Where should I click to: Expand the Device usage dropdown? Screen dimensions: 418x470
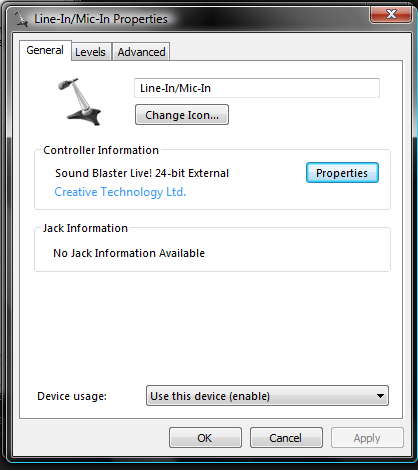267,396
